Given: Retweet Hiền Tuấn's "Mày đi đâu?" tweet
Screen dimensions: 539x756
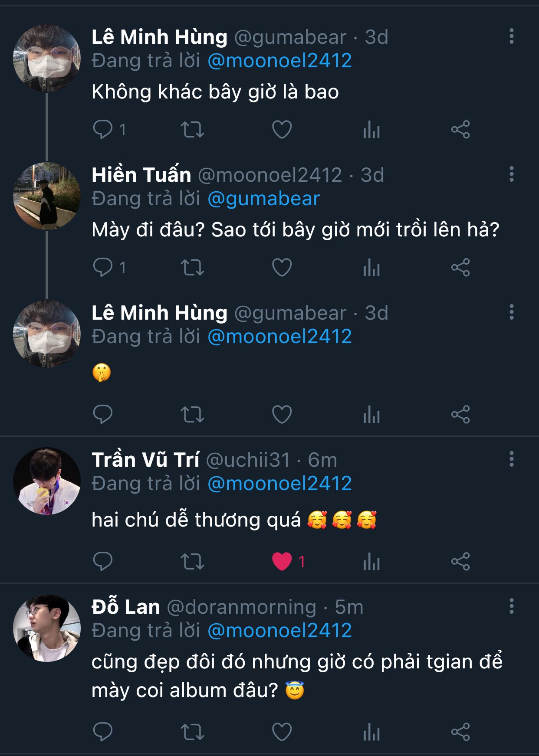Looking at the screenshot, I should tap(192, 267).
